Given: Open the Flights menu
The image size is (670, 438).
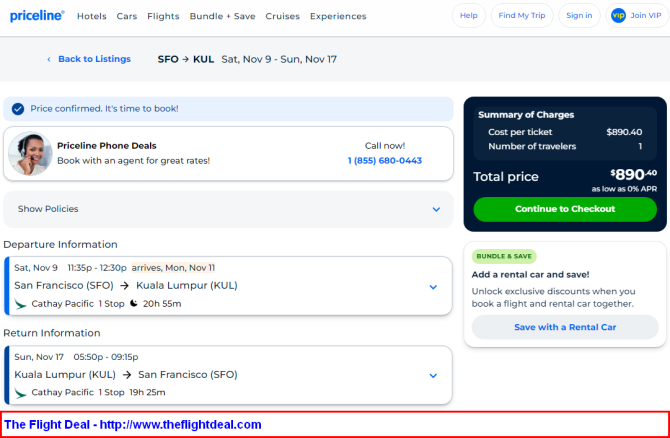Looking at the screenshot, I should click(x=163, y=16).
